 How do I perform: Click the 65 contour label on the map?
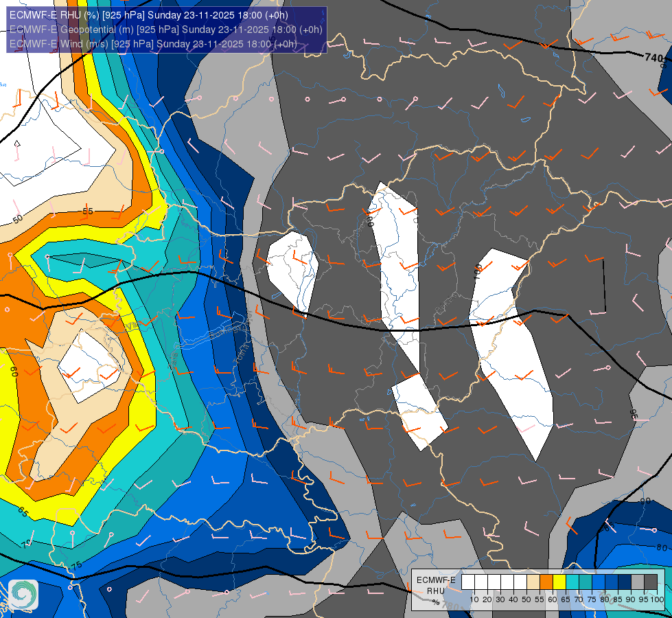tap(23, 512)
